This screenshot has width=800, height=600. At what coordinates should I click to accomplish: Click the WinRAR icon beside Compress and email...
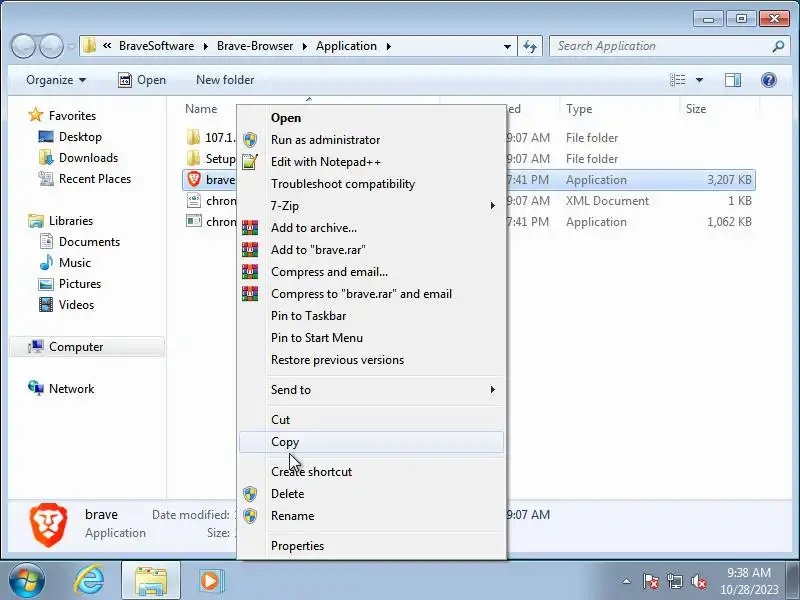[x=250, y=271]
